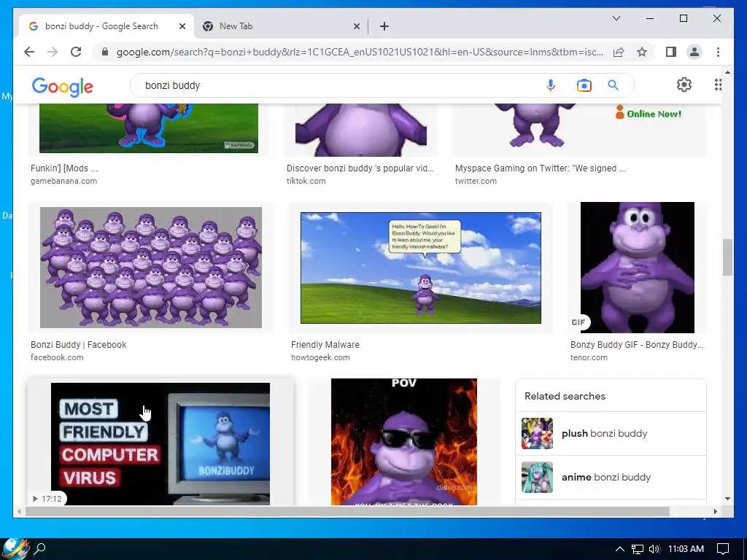Click the GIF badge on the tenor image
This screenshot has height=560, width=747.
coord(578,322)
